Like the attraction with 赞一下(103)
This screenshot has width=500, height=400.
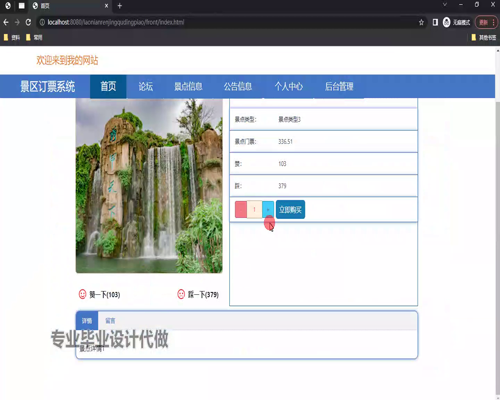(99, 294)
